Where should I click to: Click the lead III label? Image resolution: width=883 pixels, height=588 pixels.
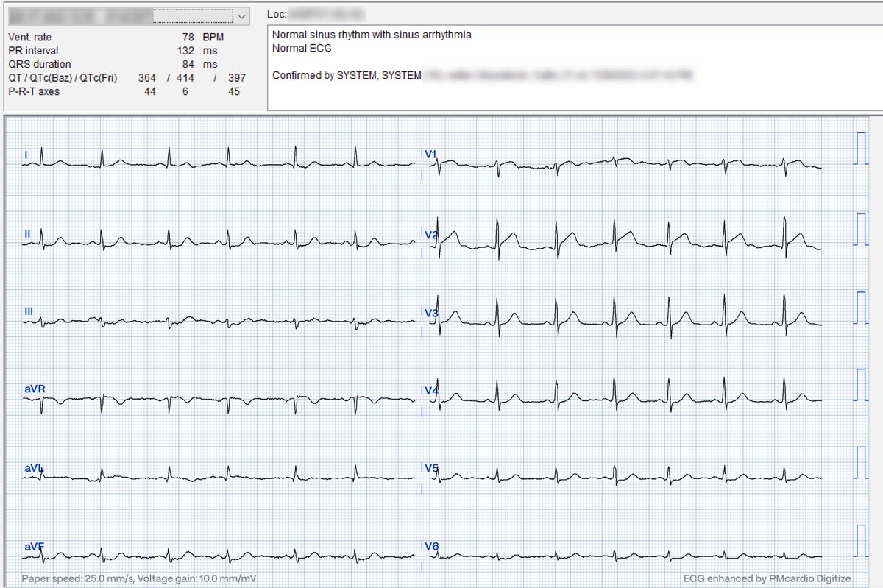(x=29, y=312)
